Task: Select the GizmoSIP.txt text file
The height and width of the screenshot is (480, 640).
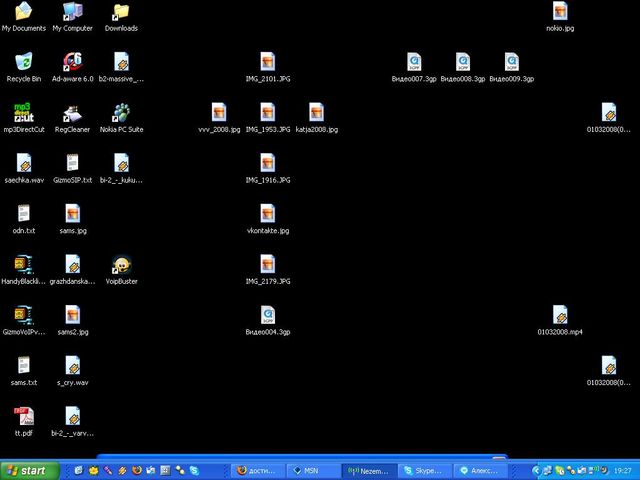Action: click(x=72, y=163)
